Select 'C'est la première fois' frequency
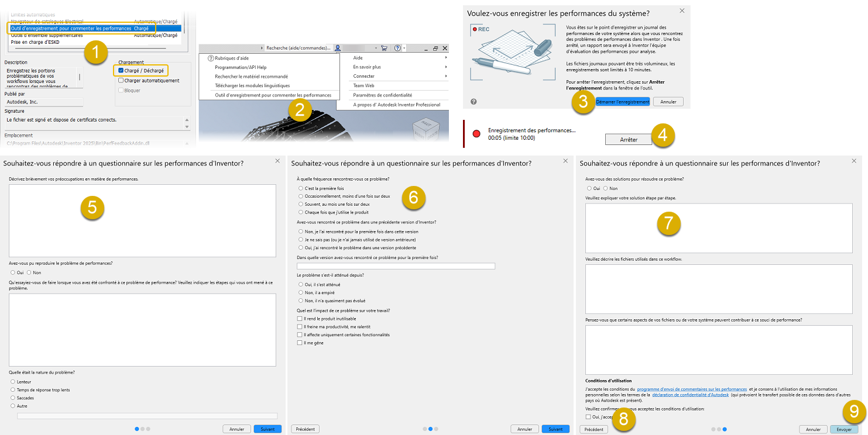 [x=300, y=188]
